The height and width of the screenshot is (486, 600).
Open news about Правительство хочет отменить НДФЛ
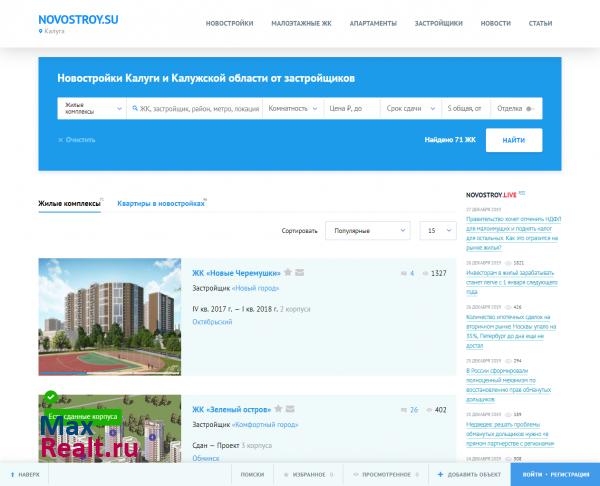coord(514,233)
